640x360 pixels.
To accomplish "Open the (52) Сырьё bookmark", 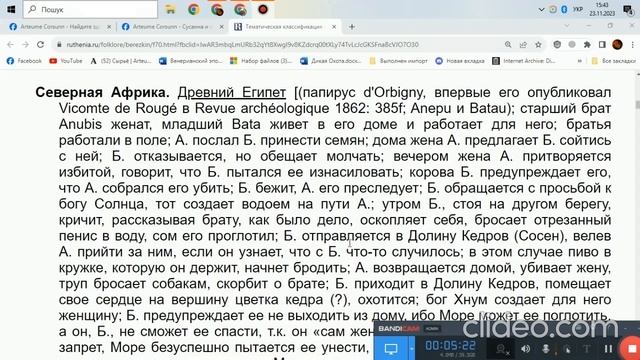I will click(x=120, y=61).
